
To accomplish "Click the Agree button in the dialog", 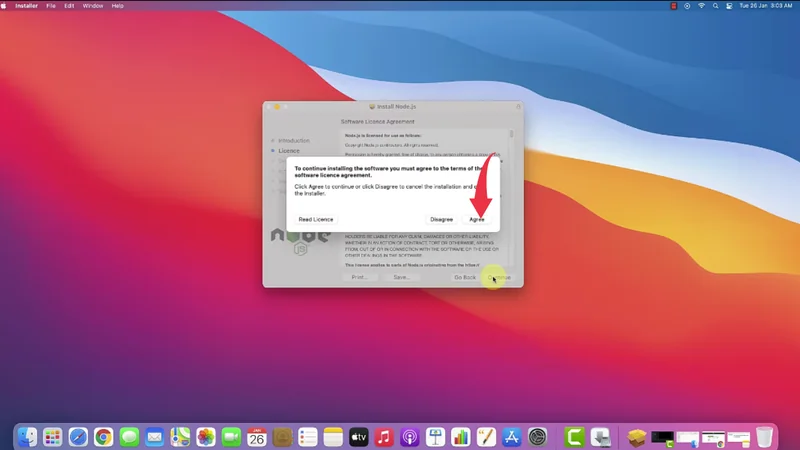I will click(477, 219).
